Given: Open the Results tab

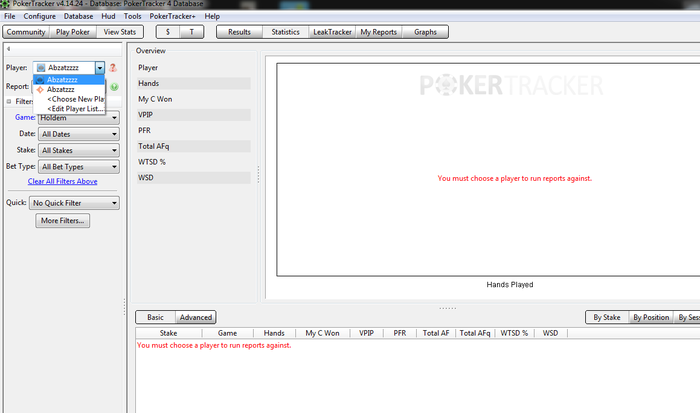Looking at the screenshot, I should tap(239, 32).
